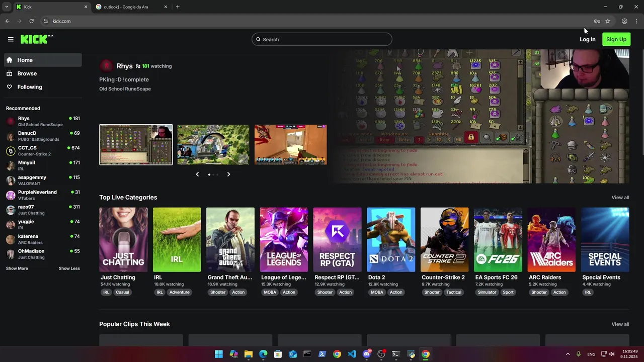644x362 pixels.
Task: Open password key icon in address bar
Action: click(597, 21)
